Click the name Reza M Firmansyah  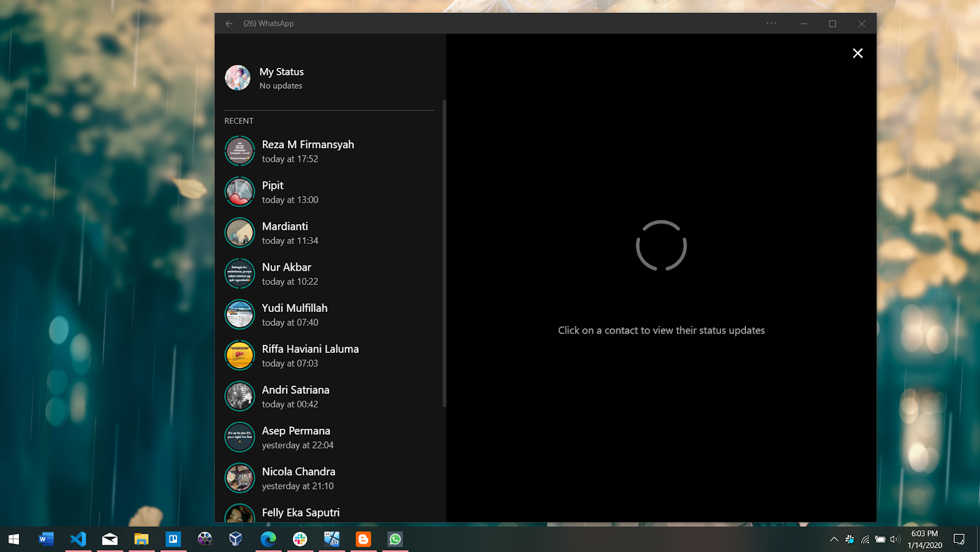308,145
